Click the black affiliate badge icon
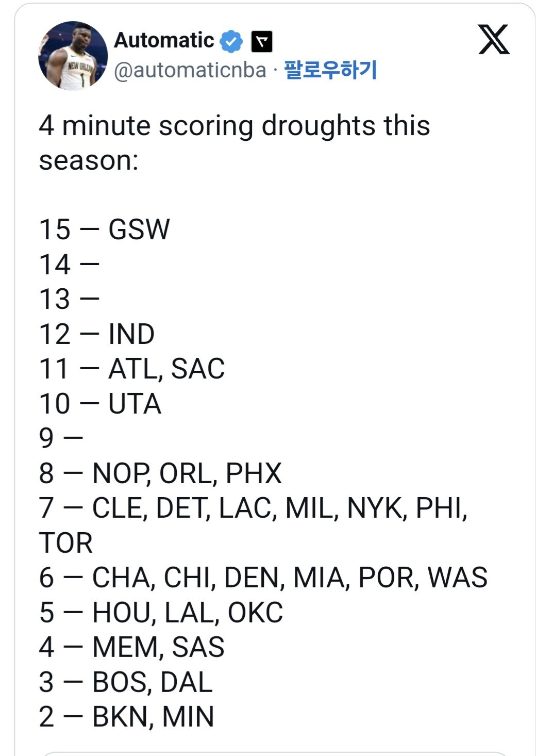 pos(262,42)
